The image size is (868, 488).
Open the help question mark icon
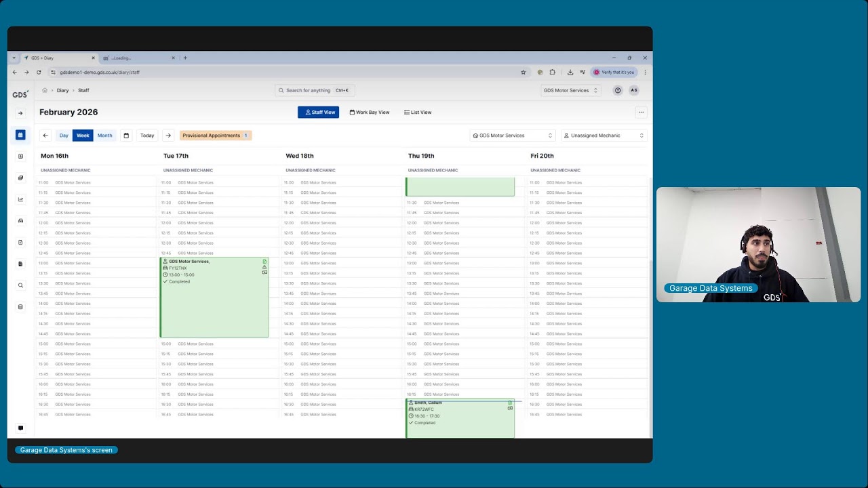(618, 90)
